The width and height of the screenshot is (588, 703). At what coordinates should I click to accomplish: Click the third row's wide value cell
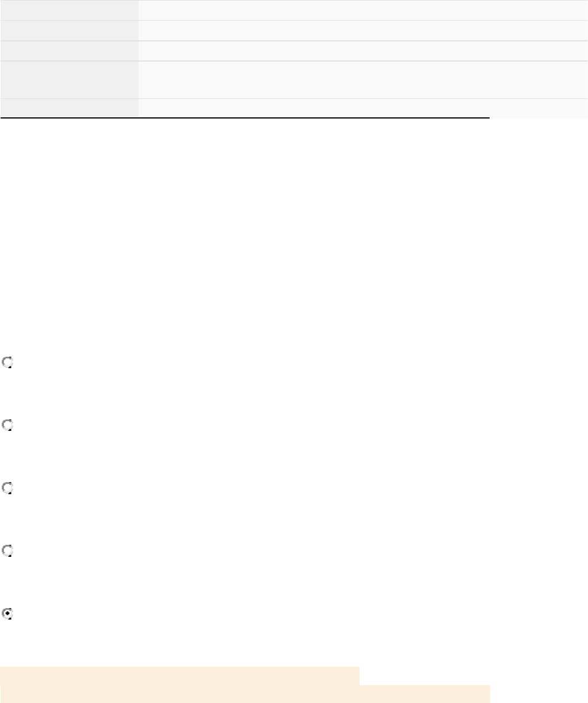[x=362, y=51]
